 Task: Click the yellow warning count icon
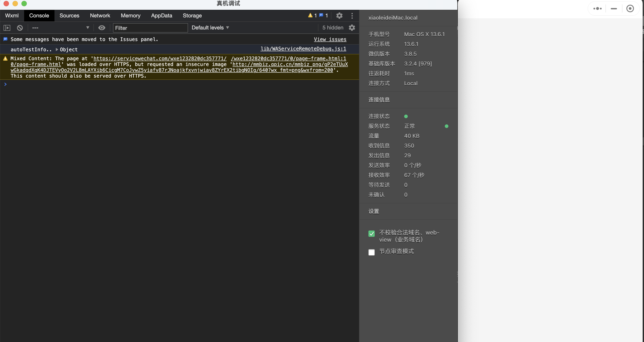click(310, 15)
